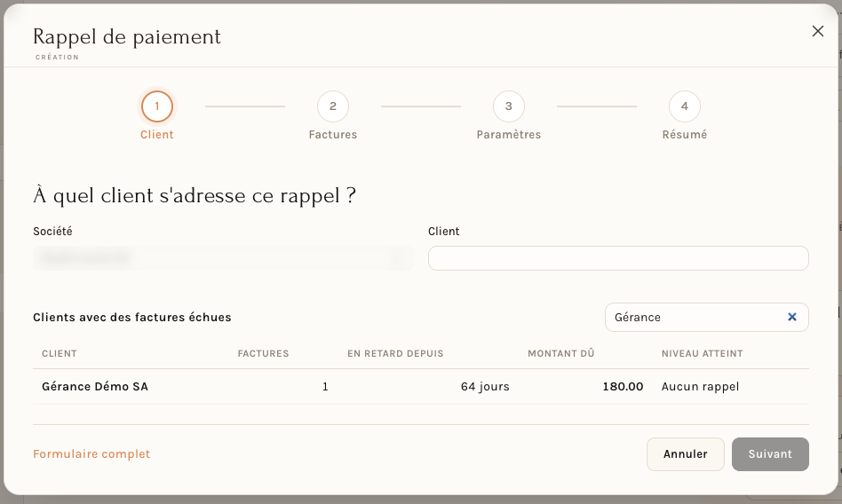Sort by MONTANT DÛ header
Image resolution: width=842 pixels, height=504 pixels.
(x=560, y=353)
